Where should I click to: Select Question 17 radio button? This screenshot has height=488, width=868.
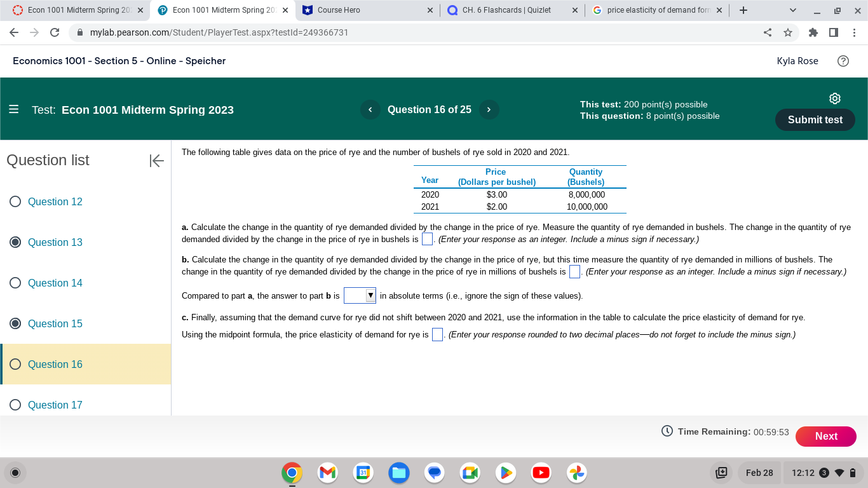16,405
